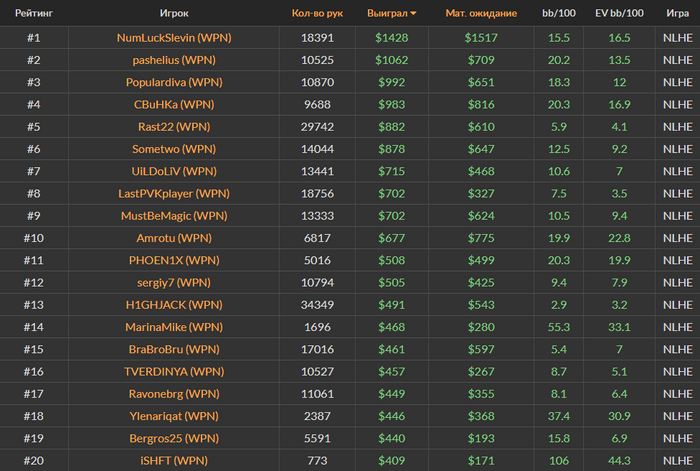
Task: Sort table by Кол-во рук header
Action: point(317,13)
